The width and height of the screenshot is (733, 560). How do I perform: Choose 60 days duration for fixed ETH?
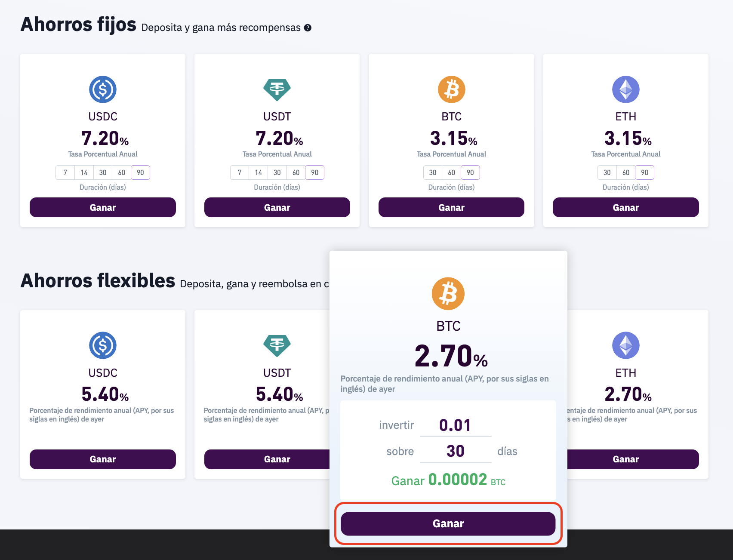pos(626,172)
